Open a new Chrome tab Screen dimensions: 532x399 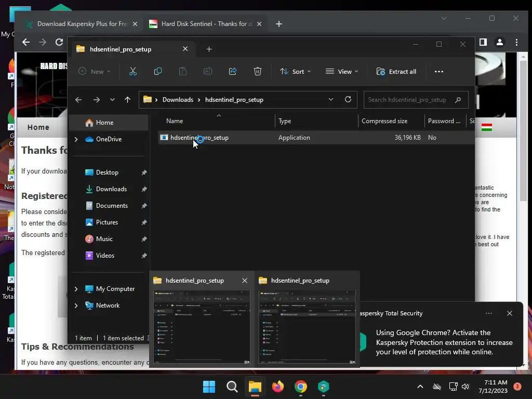tap(279, 24)
